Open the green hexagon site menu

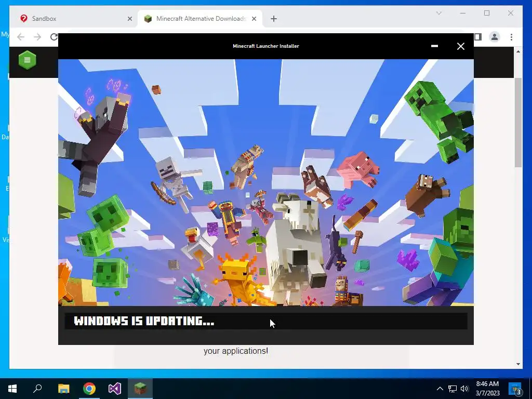pos(27,60)
